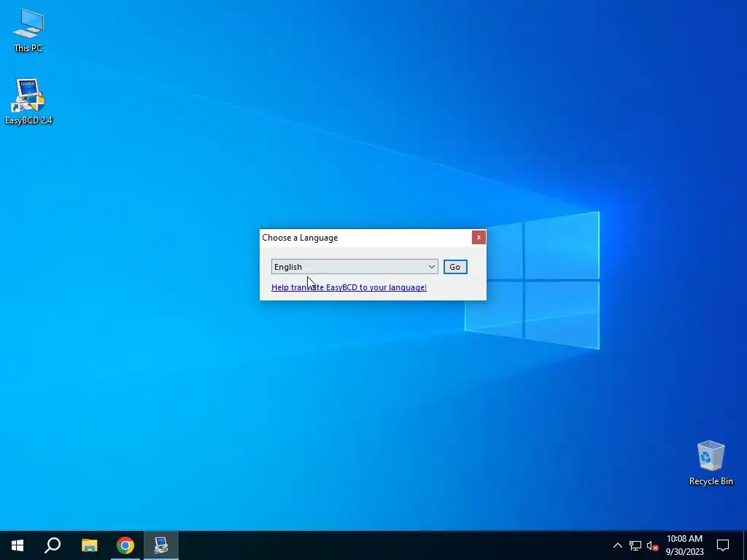Viewport: 747px width, 560px height.
Task: Click the Choose a Language title bar
Action: pos(365,238)
